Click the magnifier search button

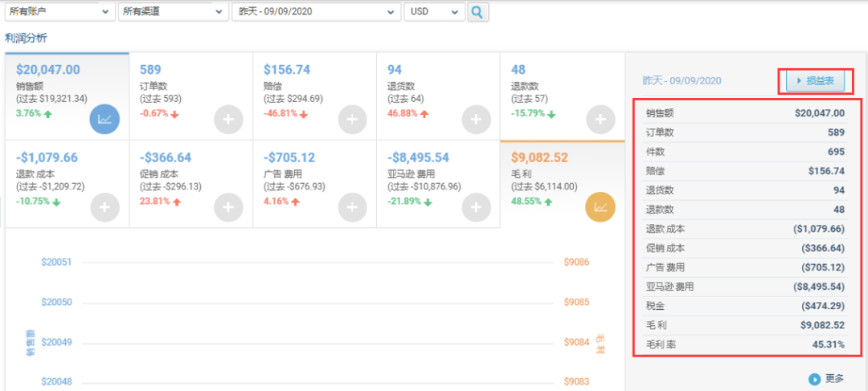(x=478, y=12)
